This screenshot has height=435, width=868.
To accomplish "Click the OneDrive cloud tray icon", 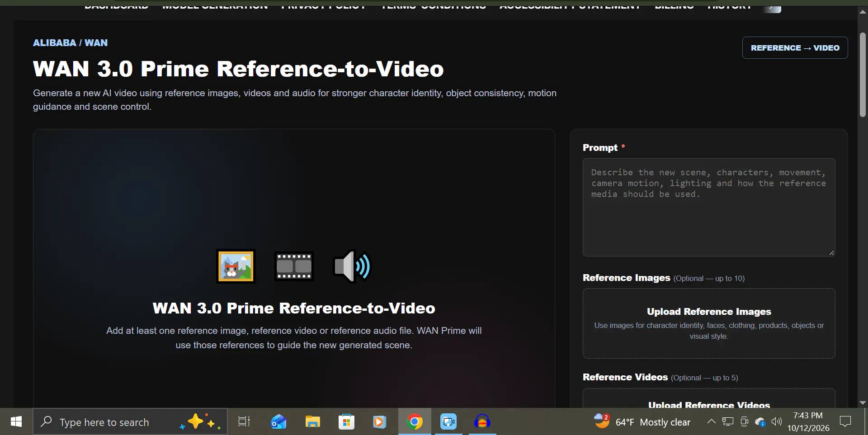I will pyautogui.click(x=760, y=421).
